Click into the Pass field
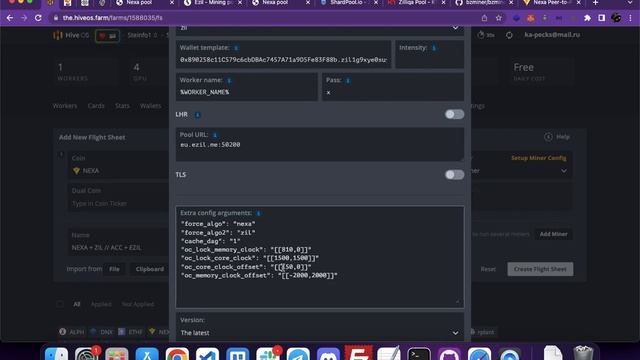This screenshot has height=360, width=640. pos(393,87)
